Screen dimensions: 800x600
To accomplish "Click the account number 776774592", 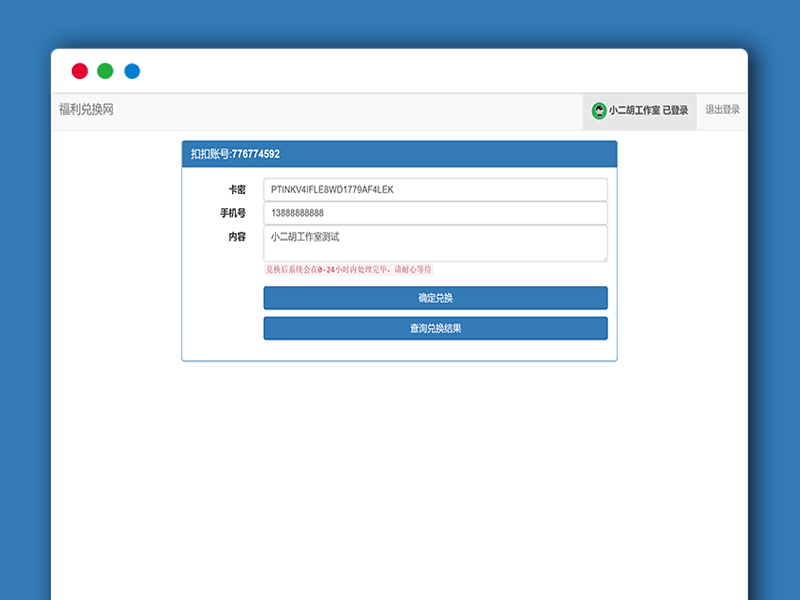I will [256, 154].
